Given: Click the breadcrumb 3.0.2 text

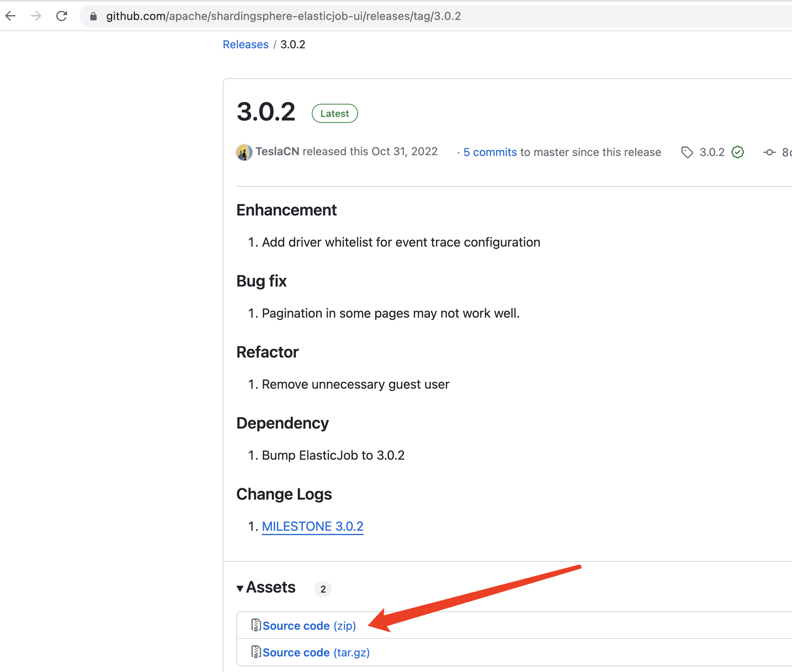Looking at the screenshot, I should click(293, 44).
